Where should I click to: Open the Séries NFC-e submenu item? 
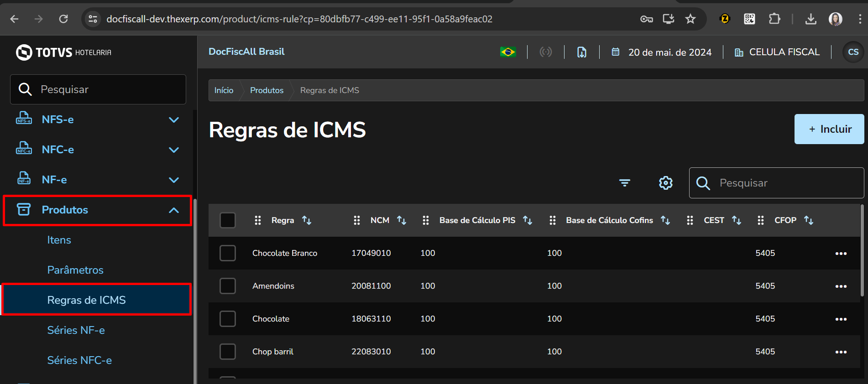79,360
